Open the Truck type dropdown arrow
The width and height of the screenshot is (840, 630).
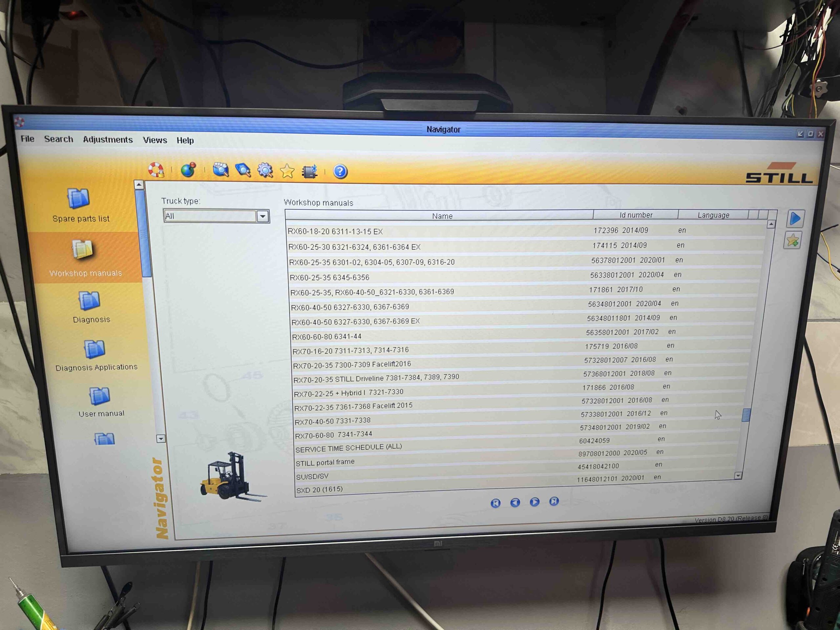click(x=262, y=217)
